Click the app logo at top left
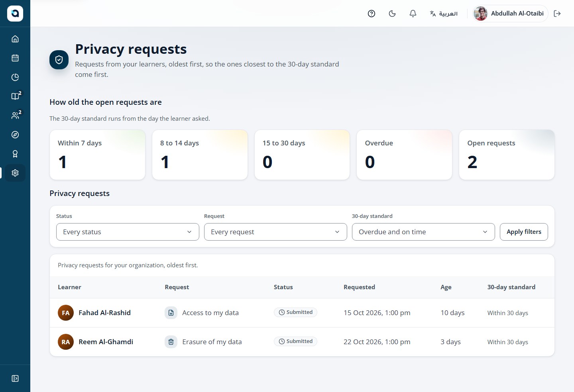 pyautogui.click(x=15, y=14)
